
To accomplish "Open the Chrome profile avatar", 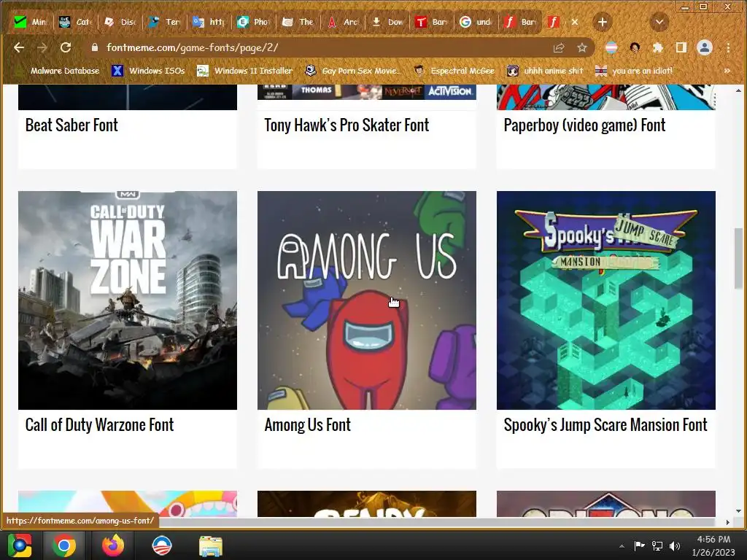I will coord(705,47).
